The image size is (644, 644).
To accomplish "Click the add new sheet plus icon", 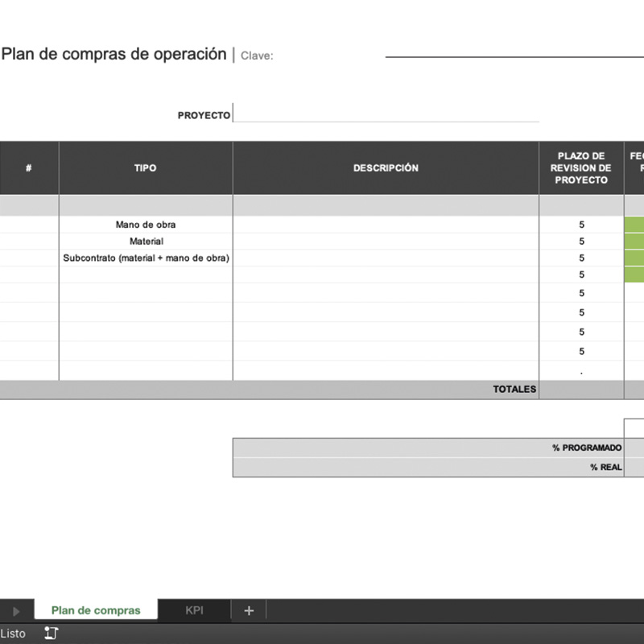I will 249,611.
